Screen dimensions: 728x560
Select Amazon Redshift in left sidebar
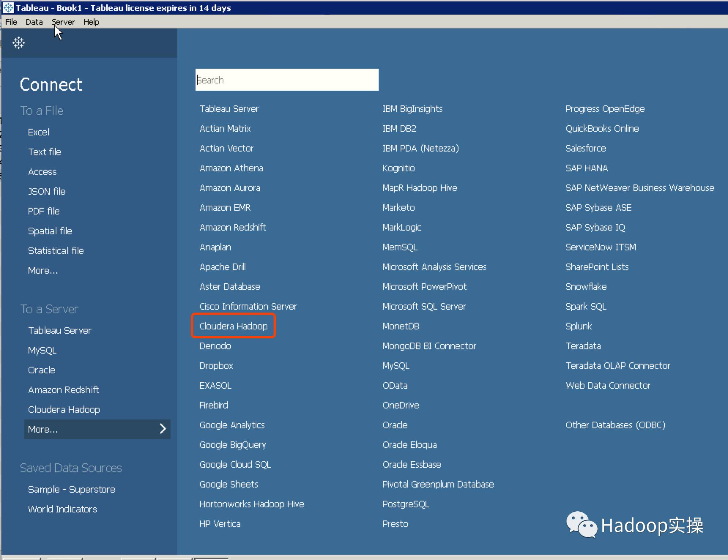pyautogui.click(x=64, y=390)
